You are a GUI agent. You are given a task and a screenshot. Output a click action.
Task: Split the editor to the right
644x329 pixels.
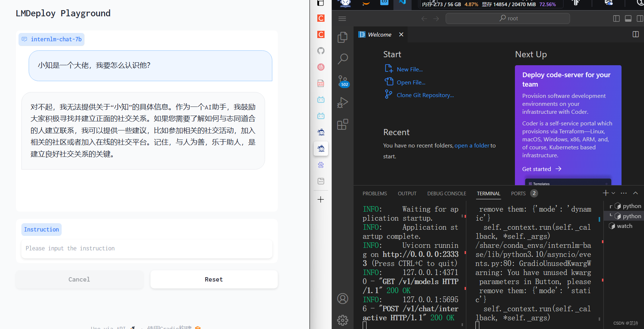tap(636, 34)
